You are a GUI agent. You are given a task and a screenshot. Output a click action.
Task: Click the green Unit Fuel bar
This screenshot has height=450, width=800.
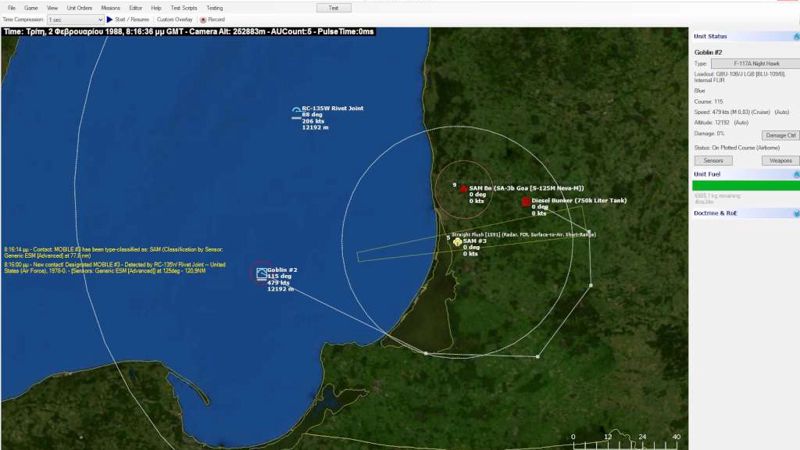click(746, 186)
